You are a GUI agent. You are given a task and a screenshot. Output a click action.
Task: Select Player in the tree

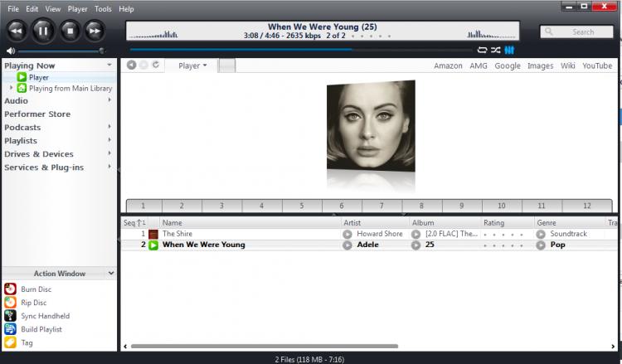[38, 77]
